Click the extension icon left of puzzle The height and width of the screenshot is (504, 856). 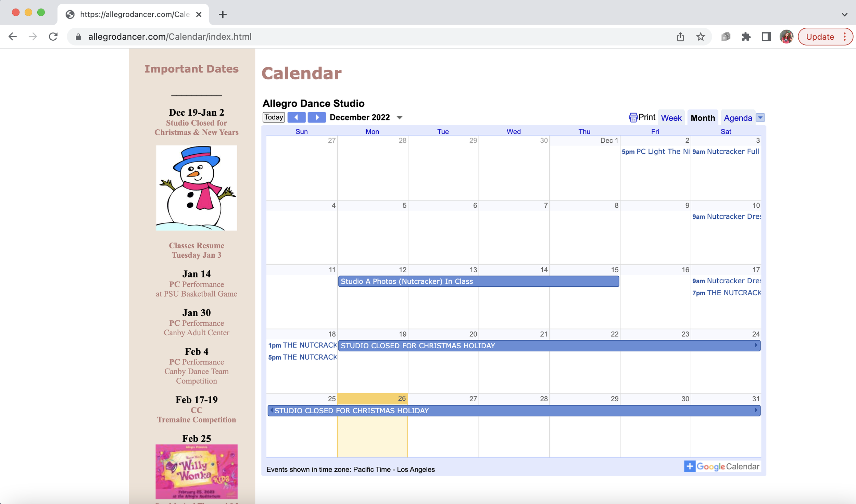[726, 37]
